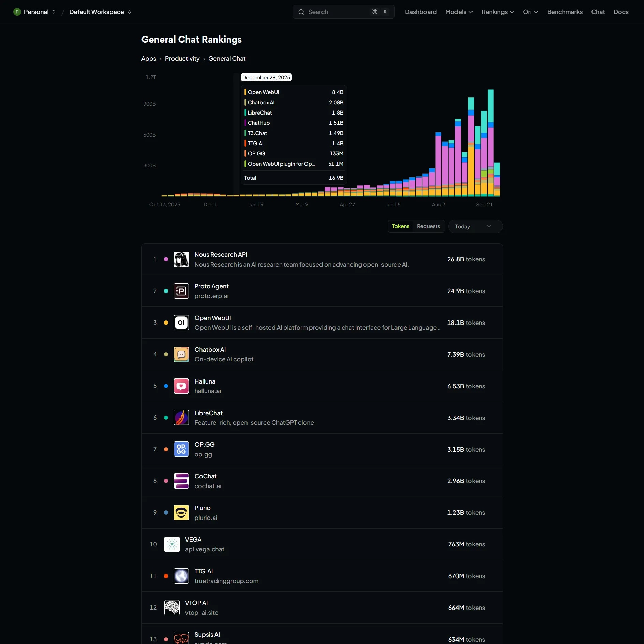Click the green Personal avatar icon

point(17,12)
